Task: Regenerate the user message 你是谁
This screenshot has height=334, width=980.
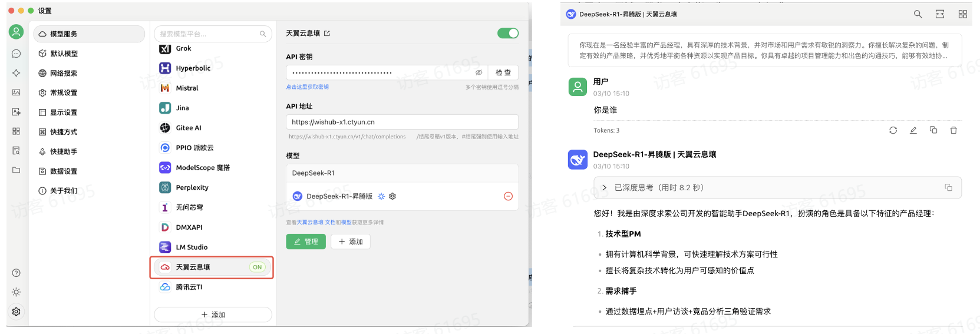Action: tap(893, 130)
